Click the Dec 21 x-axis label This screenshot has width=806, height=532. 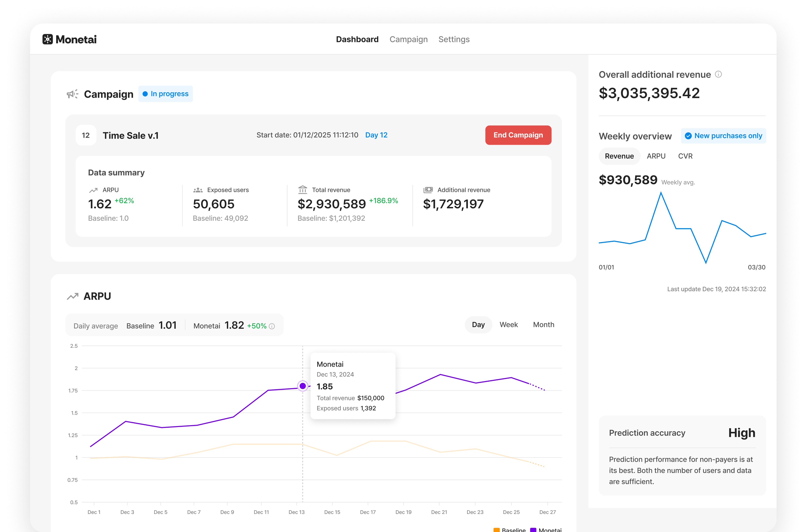(439, 512)
